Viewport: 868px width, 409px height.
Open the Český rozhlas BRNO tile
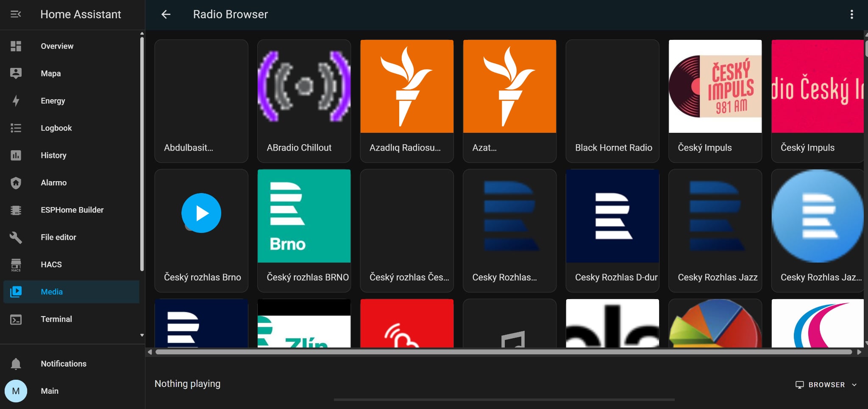click(x=304, y=230)
